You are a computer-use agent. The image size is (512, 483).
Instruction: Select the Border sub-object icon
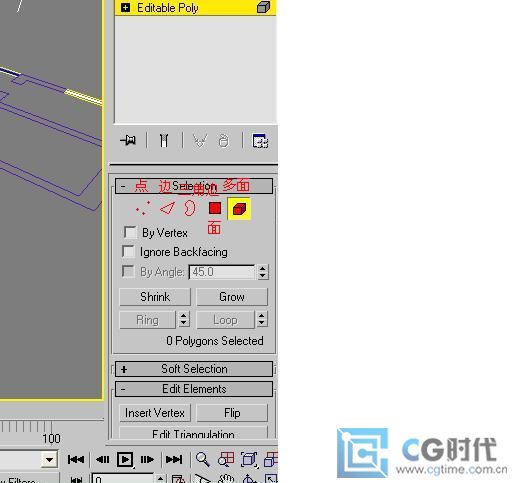pos(190,208)
